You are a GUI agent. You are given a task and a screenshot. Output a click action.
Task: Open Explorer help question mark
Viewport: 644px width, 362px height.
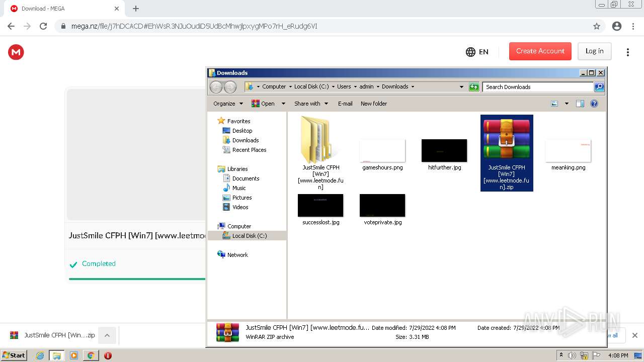point(594,104)
